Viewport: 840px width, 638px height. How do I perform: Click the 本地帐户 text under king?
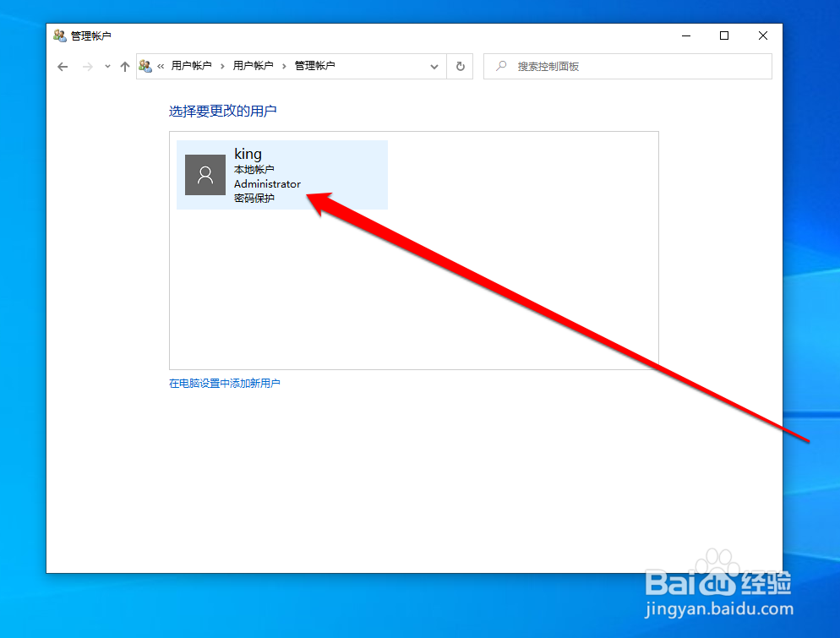(254, 169)
